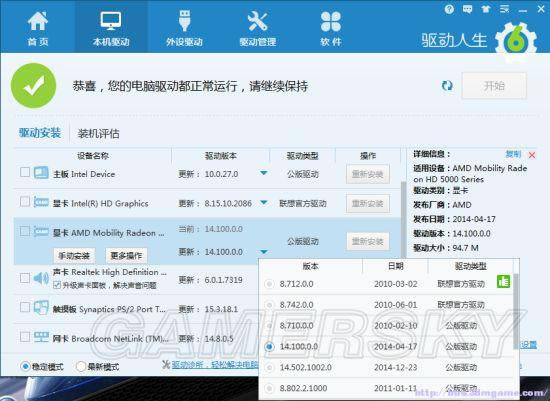Click the 设备名称 column header

[x=93, y=155]
